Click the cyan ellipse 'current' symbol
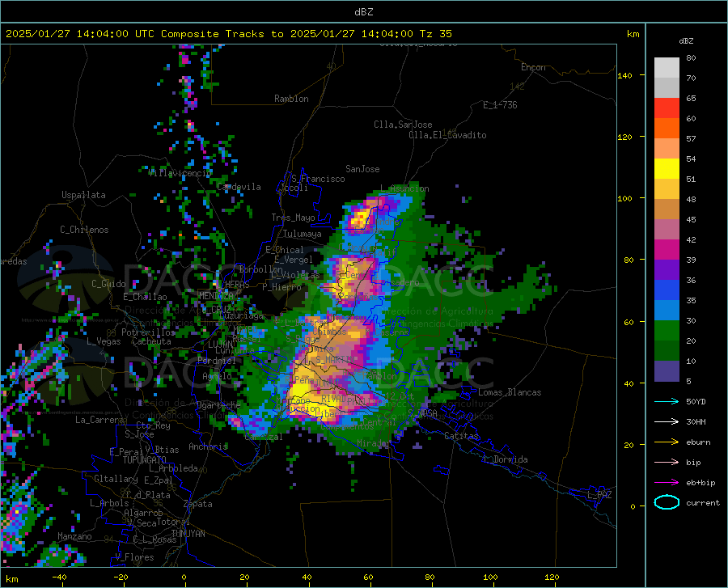728x588 pixels. point(667,502)
